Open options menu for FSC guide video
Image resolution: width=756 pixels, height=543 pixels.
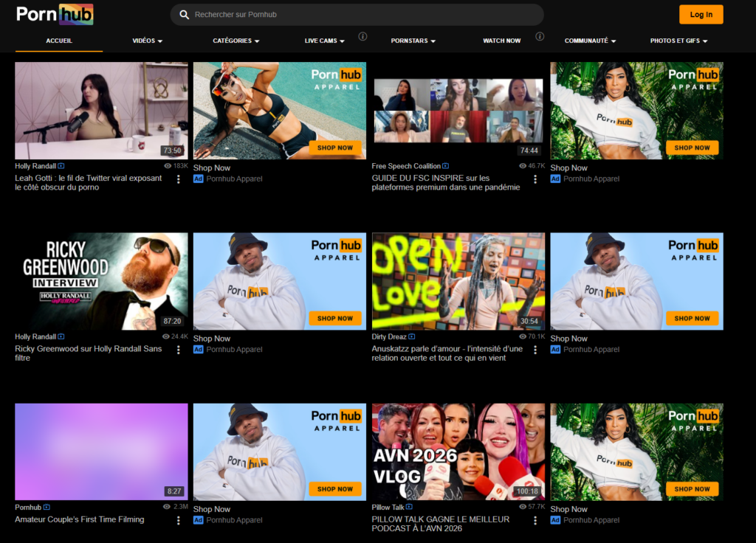[x=535, y=179]
